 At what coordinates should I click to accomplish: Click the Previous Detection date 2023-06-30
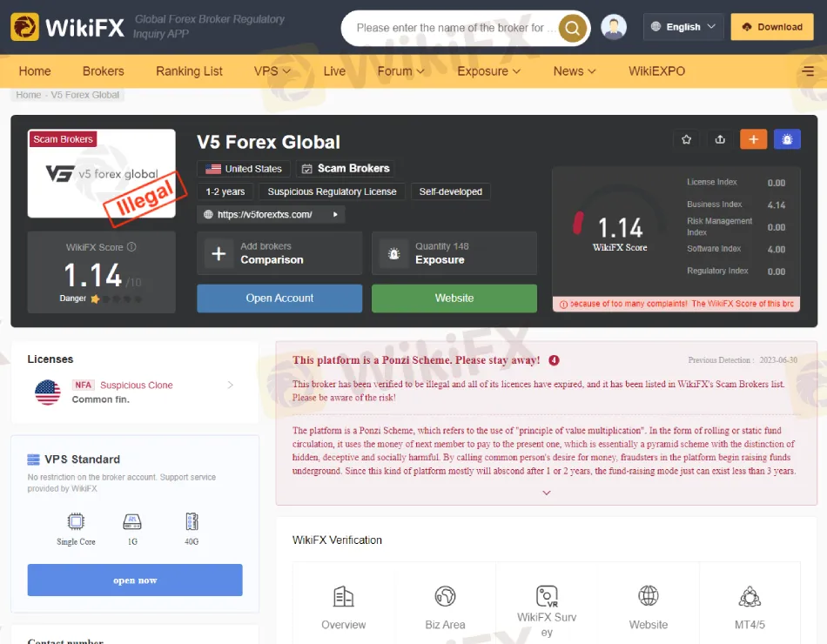(778, 360)
